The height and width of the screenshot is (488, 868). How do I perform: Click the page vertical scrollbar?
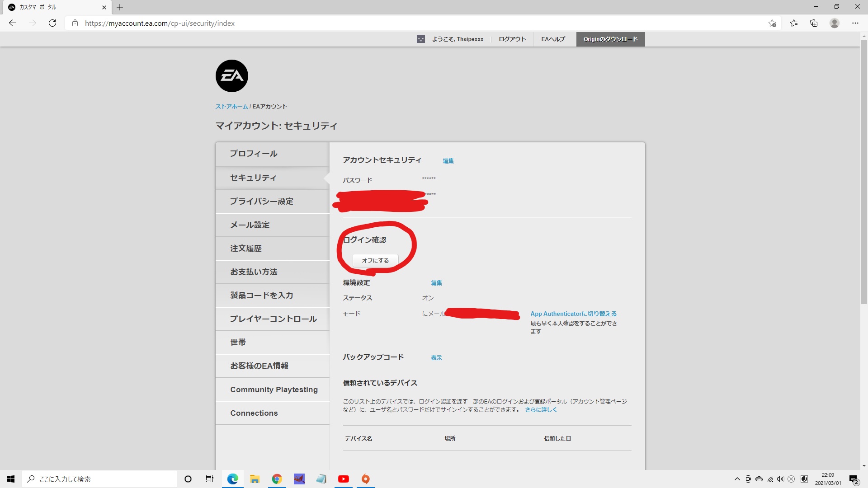pyautogui.click(x=864, y=172)
